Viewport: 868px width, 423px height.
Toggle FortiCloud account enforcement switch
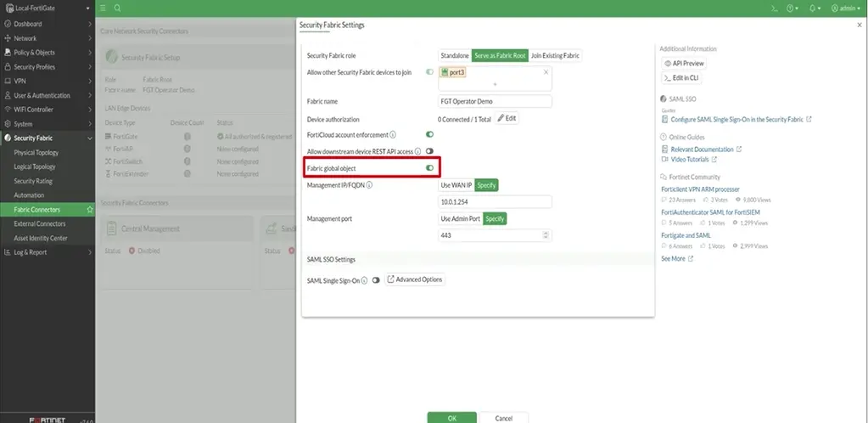pos(429,134)
